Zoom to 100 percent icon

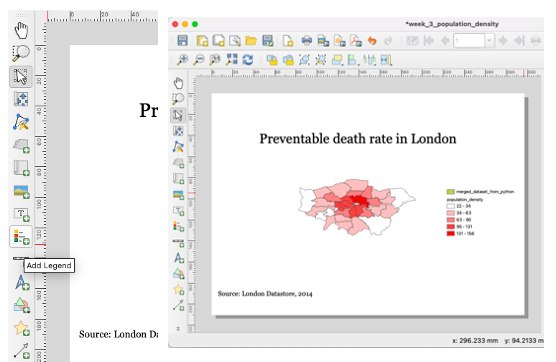pyautogui.click(x=215, y=60)
